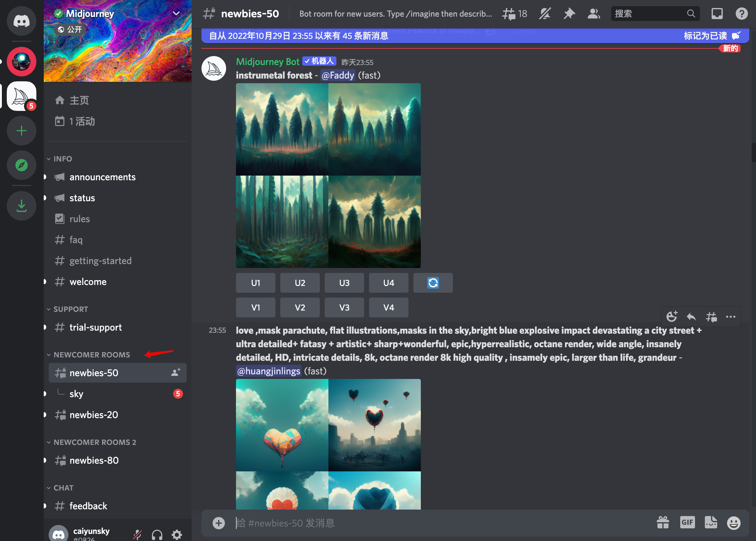Click the attachment plus icon in message box
756x541 pixels.
point(218,523)
